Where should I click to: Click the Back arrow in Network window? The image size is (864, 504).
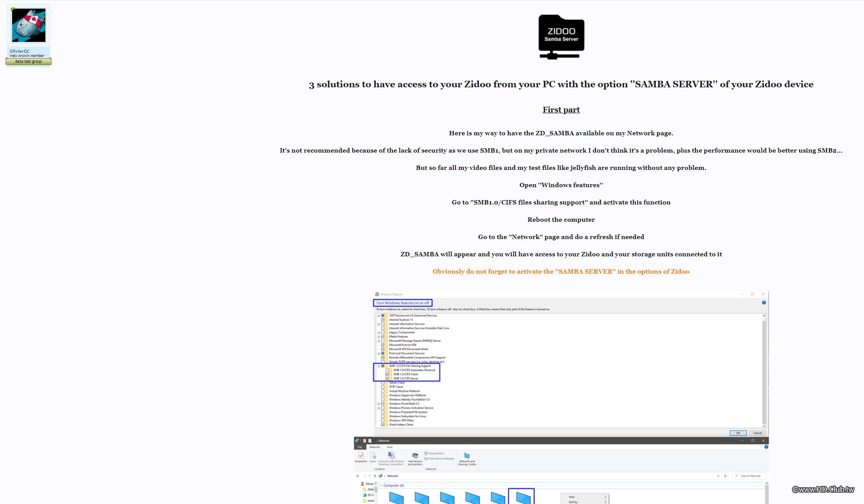[x=357, y=476]
